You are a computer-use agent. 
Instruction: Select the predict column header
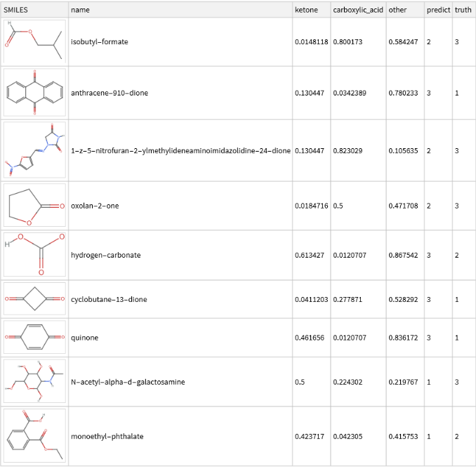pos(437,10)
